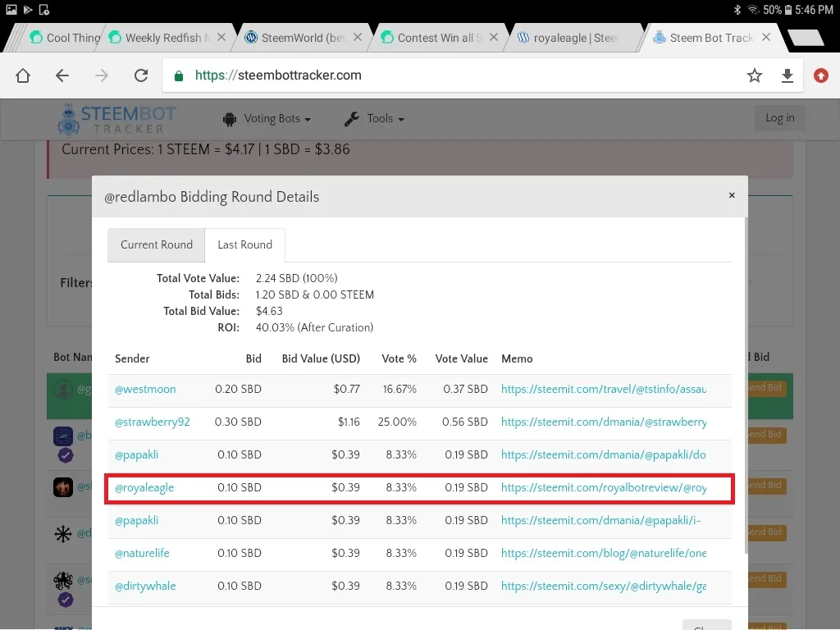Viewport: 840px width, 630px height.
Task: Tap the browser home icon
Action: click(23, 75)
